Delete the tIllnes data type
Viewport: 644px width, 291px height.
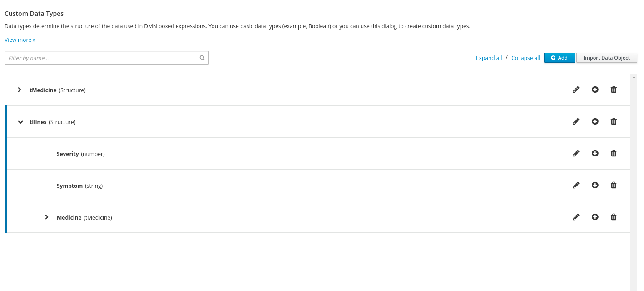614,122
